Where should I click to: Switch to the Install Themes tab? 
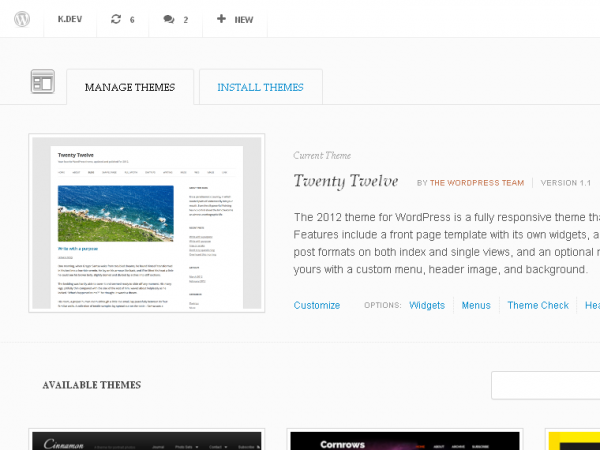(x=261, y=87)
